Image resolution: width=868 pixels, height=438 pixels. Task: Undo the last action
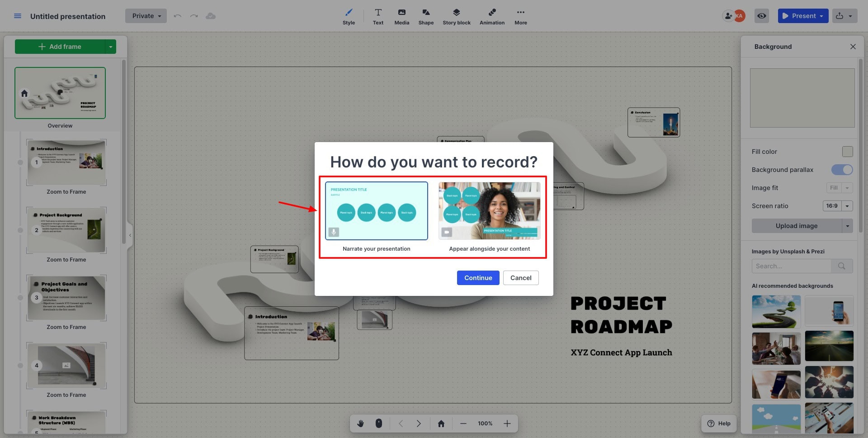coord(177,16)
